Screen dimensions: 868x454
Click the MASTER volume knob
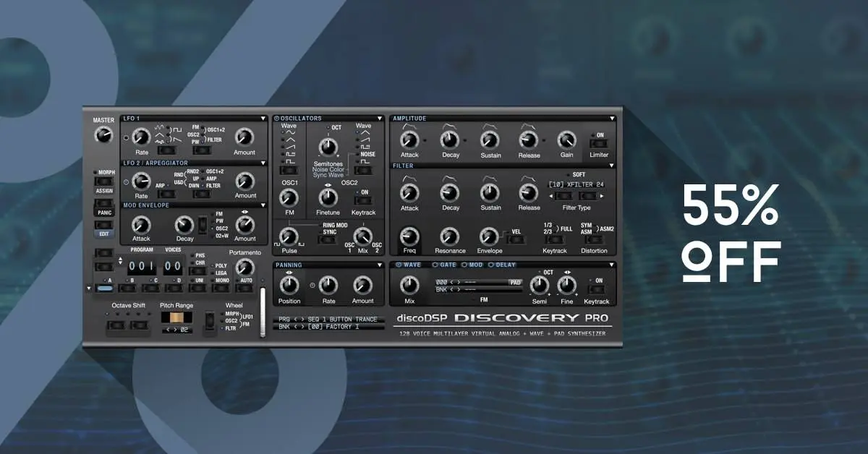click(x=103, y=134)
